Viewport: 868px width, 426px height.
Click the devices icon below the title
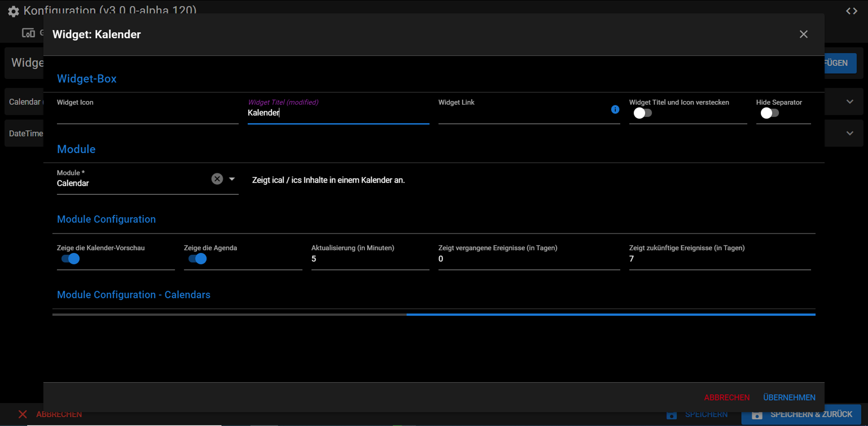[x=28, y=33]
